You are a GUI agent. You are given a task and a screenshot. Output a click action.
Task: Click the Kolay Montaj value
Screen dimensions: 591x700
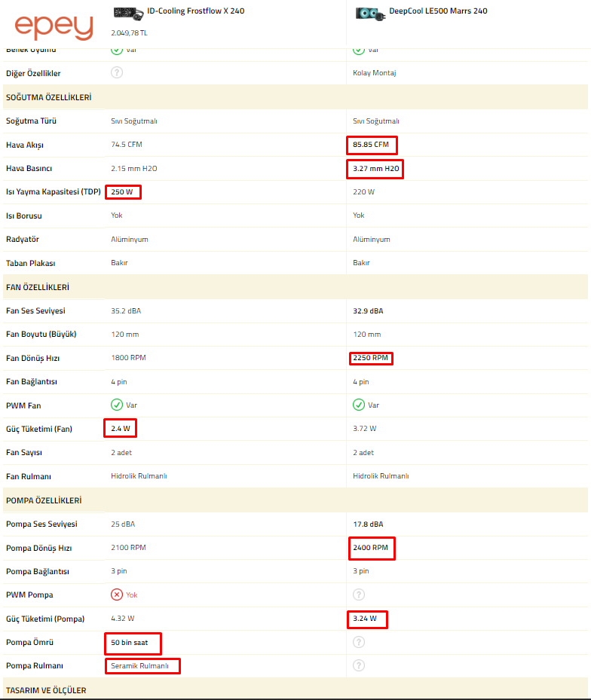tap(375, 73)
